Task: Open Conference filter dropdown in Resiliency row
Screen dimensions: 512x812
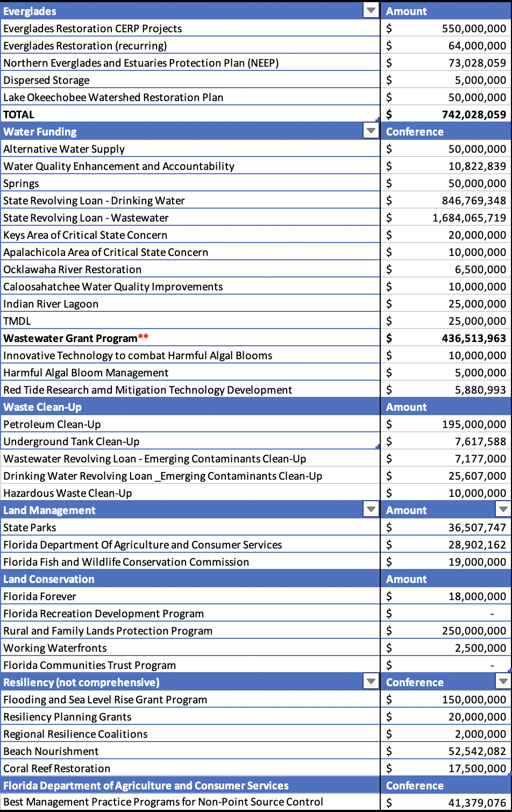Action: [x=503, y=682]
